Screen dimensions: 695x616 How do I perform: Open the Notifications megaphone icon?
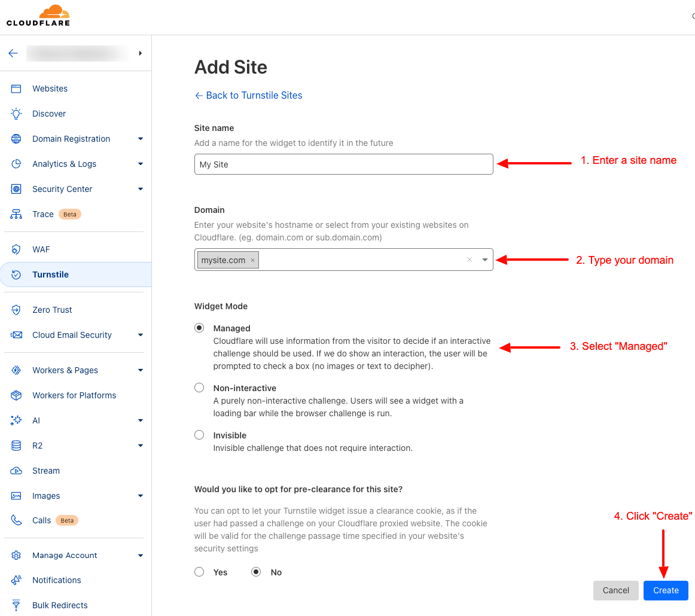(x=16, y=580)
